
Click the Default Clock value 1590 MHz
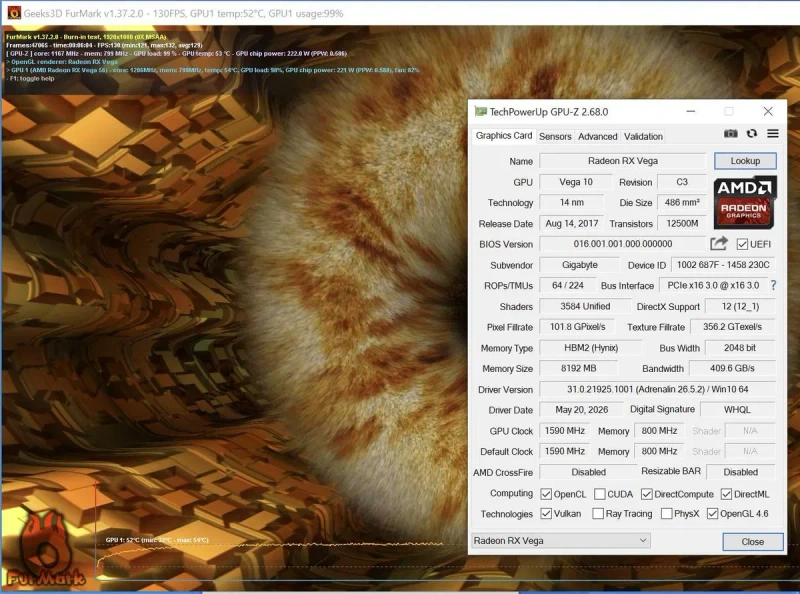pyautogui.click(x=564, y=452)
